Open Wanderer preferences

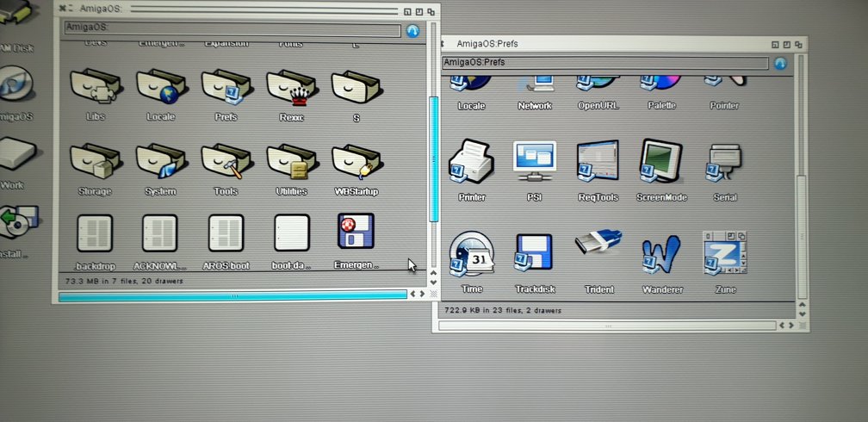point(661,255)
